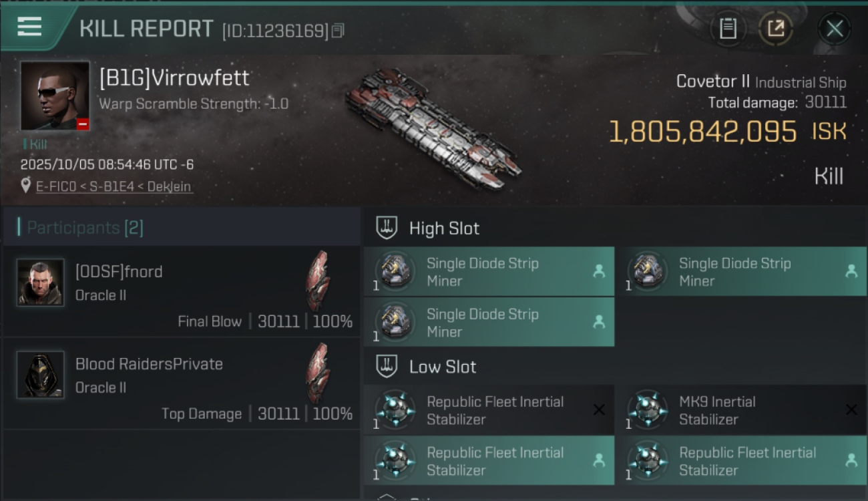
Task: Select first Single Diode Strip Miner icon
Action: pos(395,271)
